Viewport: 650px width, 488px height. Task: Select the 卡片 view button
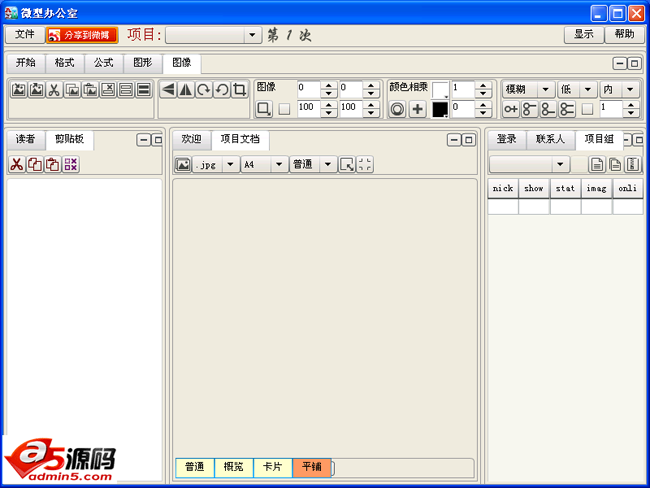(273, 468)
